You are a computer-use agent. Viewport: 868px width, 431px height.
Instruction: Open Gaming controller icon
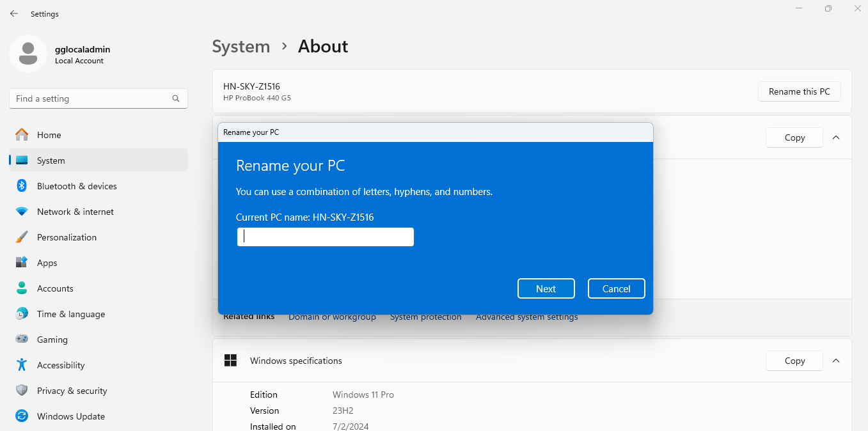pyautogui.click(x=22, y=340)
